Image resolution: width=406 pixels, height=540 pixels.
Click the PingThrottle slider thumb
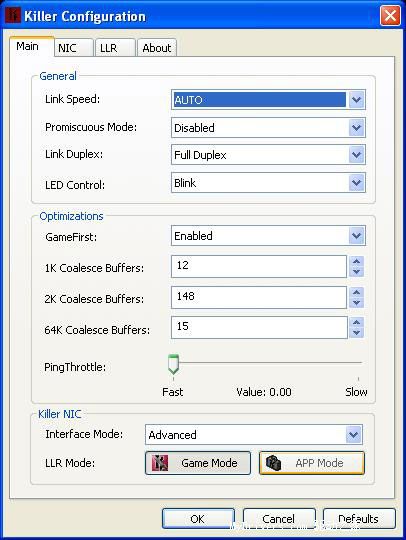tap(173, 364)
